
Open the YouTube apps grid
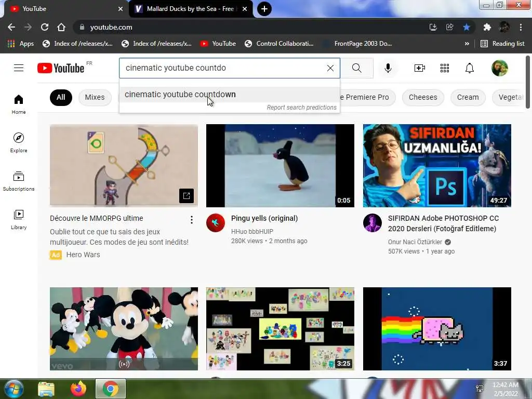pos(445,68)
